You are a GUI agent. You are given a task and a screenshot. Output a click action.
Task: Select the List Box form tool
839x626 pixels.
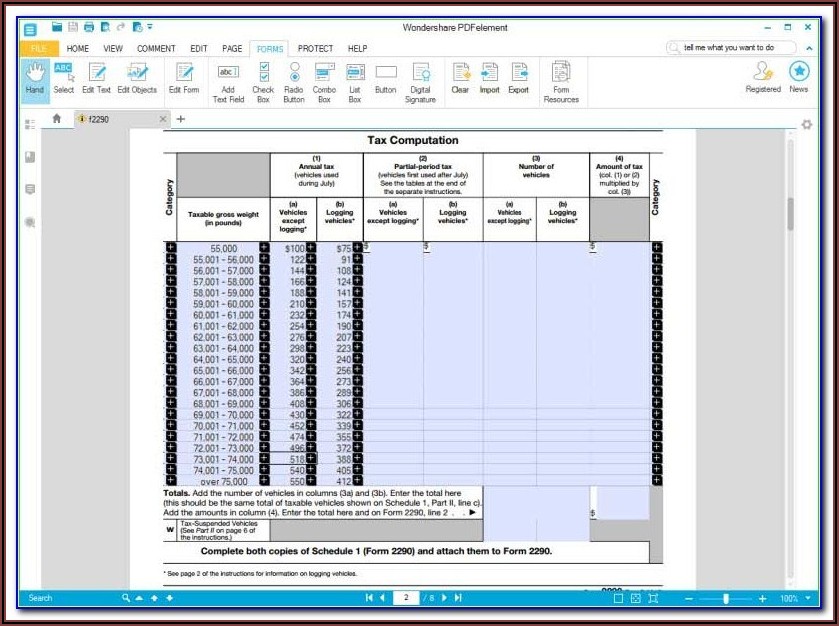click(354, 82)
